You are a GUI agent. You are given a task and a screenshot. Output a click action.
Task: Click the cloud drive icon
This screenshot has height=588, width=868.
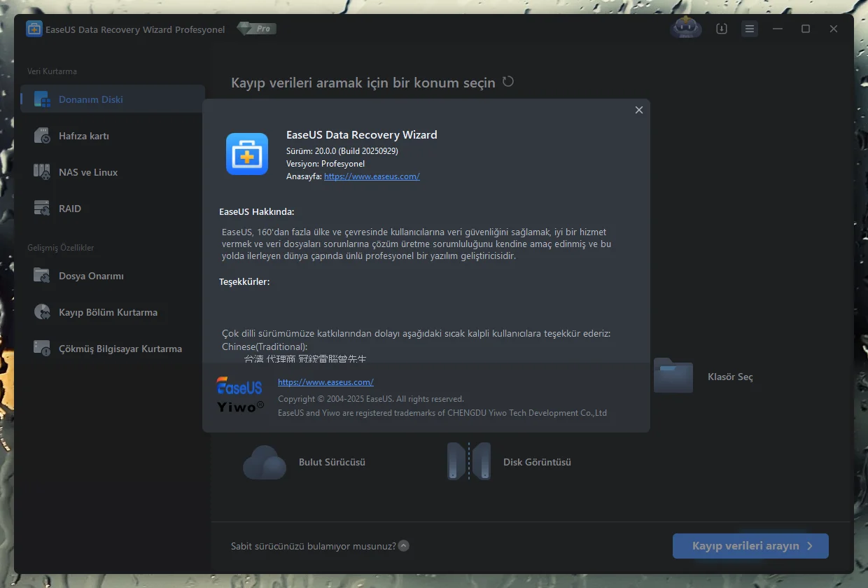(x=264, y=462)
